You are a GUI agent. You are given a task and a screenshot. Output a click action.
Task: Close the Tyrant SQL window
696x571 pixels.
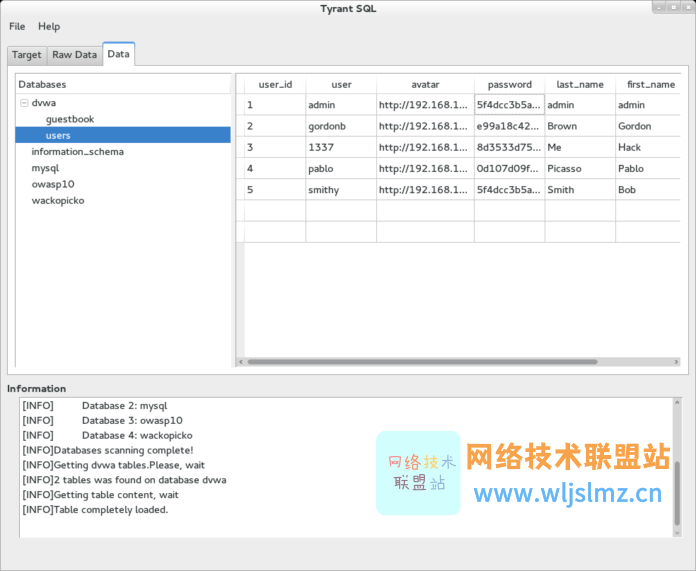coord(688,8)
